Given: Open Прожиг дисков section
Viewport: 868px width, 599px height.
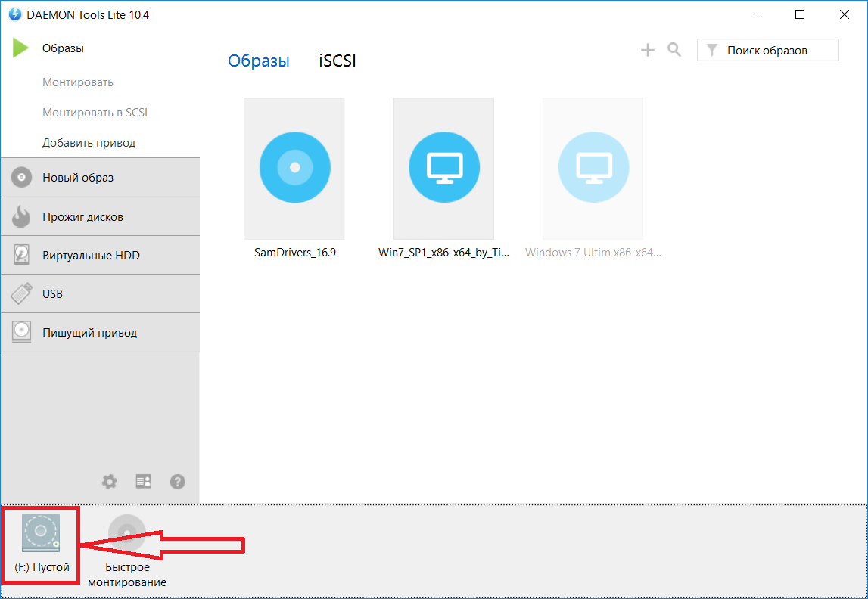Looking at the screenshot, I should pos(100,216).
